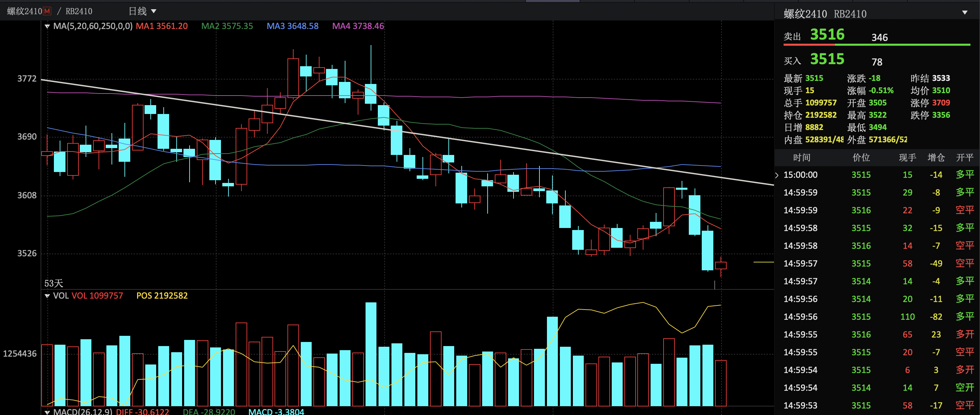
Task: Click the 卖出 ask price 3516
Action: click(827, 35)
